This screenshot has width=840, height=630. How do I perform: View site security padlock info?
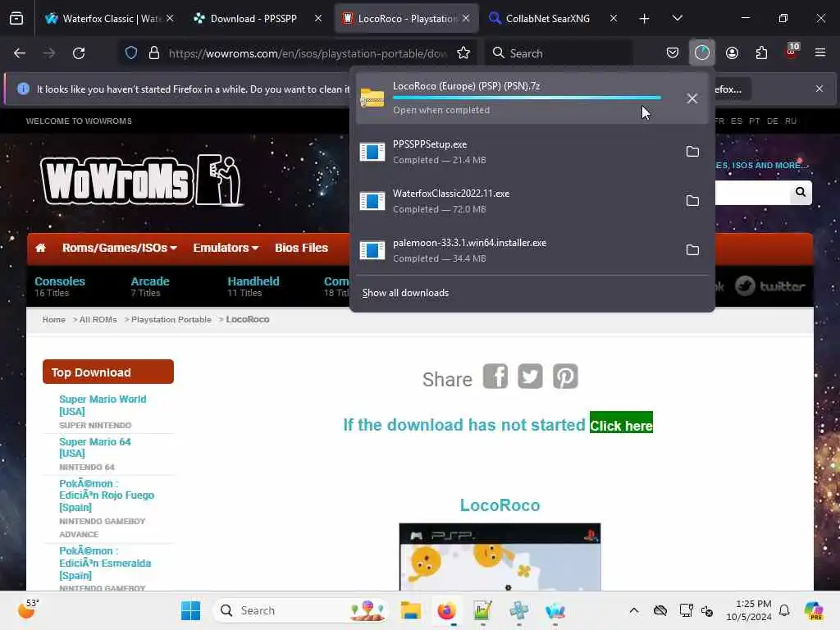point(153,53)
